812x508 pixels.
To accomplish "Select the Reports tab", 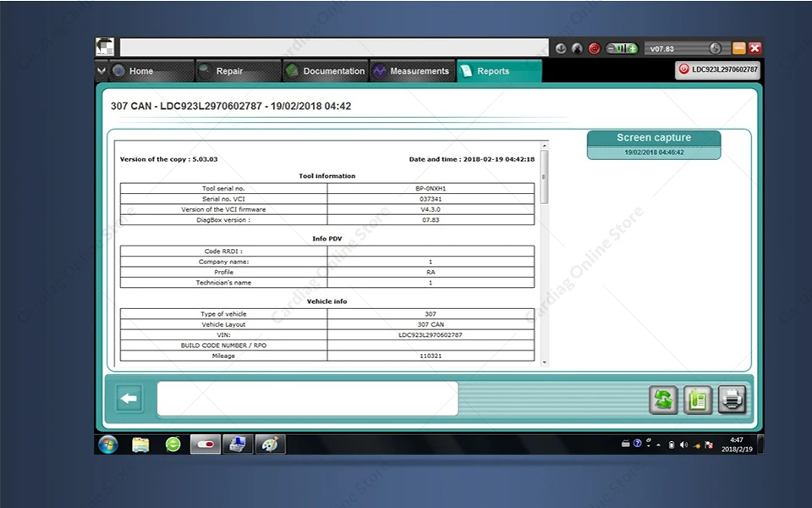I will click(499, 71).
